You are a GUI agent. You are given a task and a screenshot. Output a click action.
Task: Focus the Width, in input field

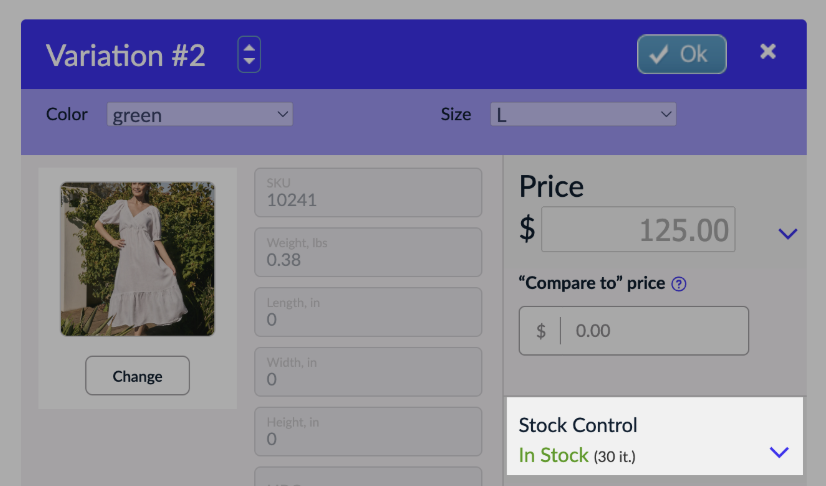pyautogui.click(x=368, y=372)
